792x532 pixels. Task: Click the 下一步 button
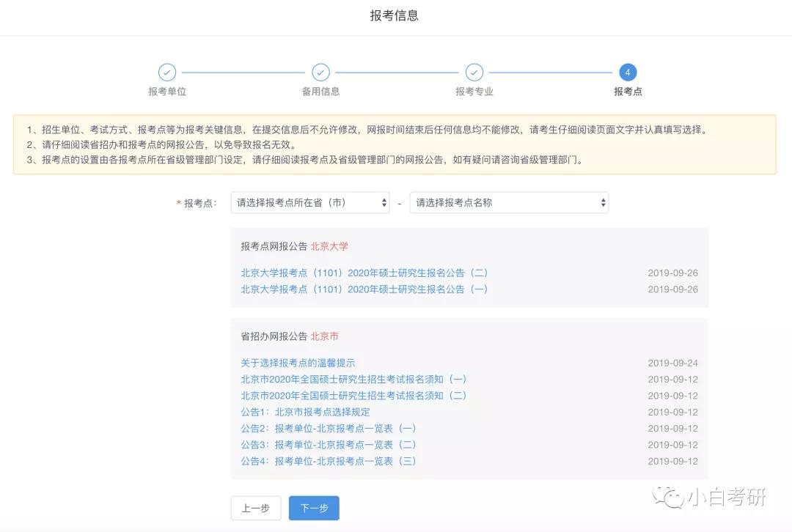tap(314, 509)
